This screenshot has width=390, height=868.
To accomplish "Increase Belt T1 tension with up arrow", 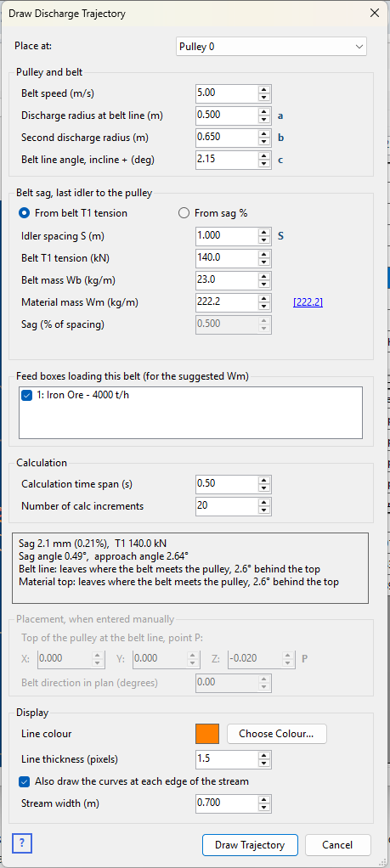I will 264,255.
